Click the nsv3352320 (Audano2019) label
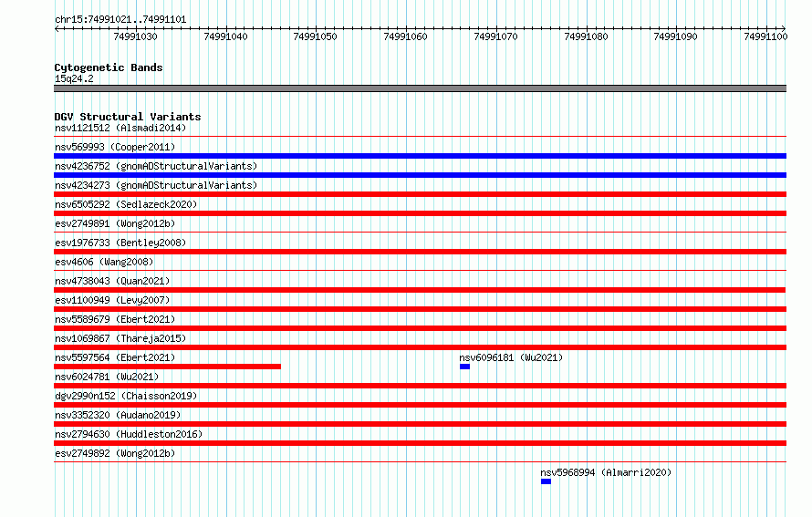812x517 pixels. click(118, 415)
